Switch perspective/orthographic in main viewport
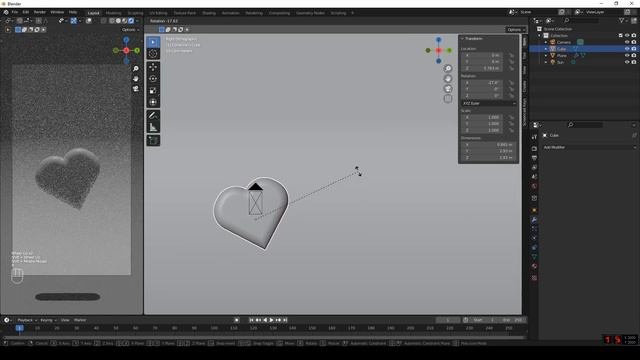The image size is (640, 360). (x=448, y=98)
